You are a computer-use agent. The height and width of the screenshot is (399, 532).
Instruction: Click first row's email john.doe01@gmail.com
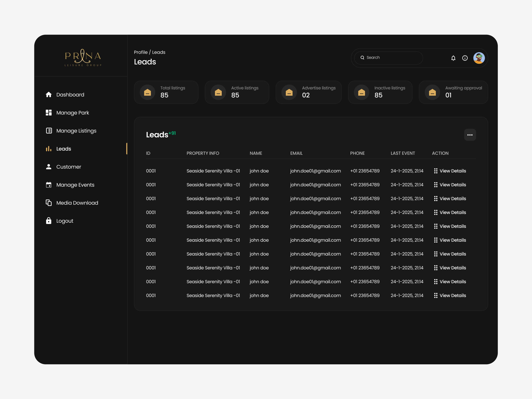click(316, 171)
